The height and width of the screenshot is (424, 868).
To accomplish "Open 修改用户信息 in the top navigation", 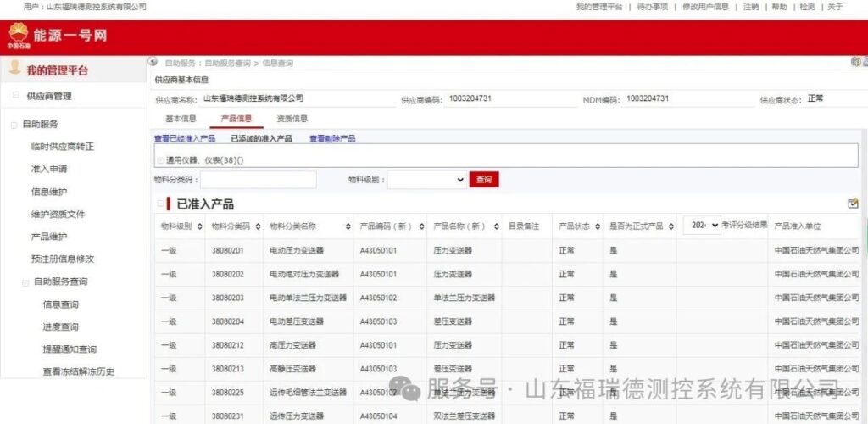I will [x=705, y=7].
